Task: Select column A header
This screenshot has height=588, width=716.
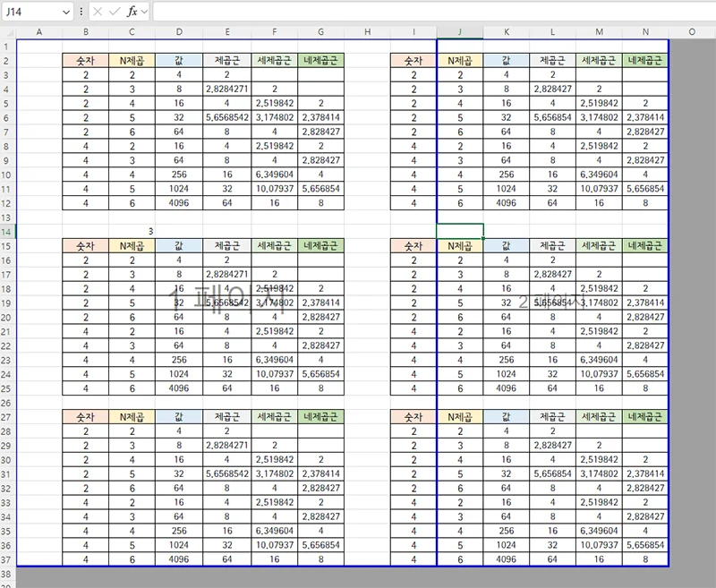Action: click(x=38, y=32)
